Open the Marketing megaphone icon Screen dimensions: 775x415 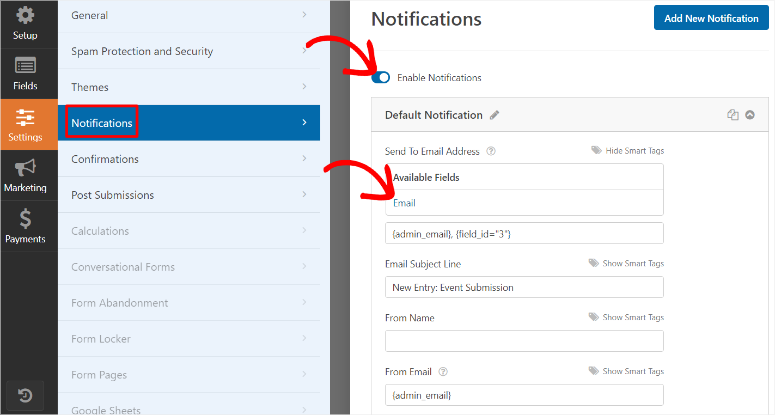[25, 175]
